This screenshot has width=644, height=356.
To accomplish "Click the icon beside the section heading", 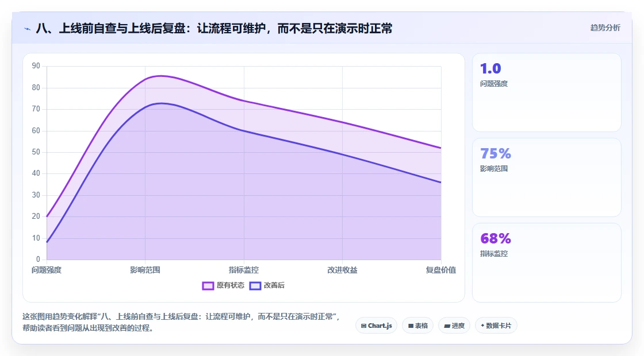I will pos(28,29).
